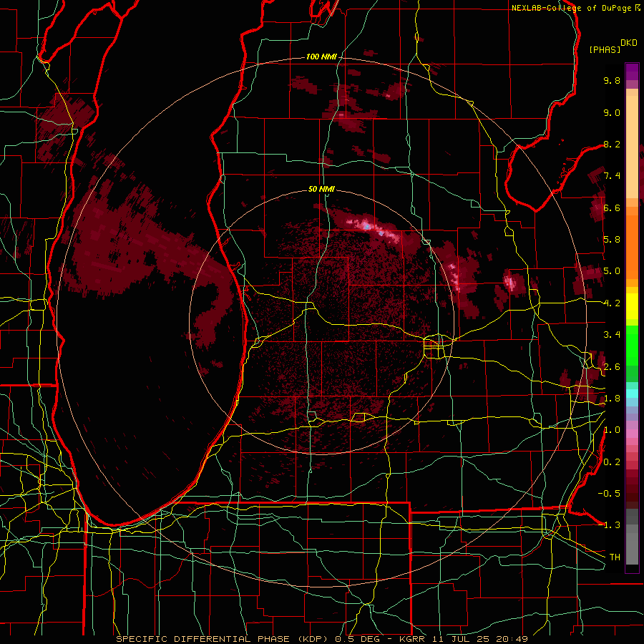The height and width of the screenshot is (644, 644).
Task: Click the cyan segment of the color bar
Action: pyautogui.click(x=632, y=394)
